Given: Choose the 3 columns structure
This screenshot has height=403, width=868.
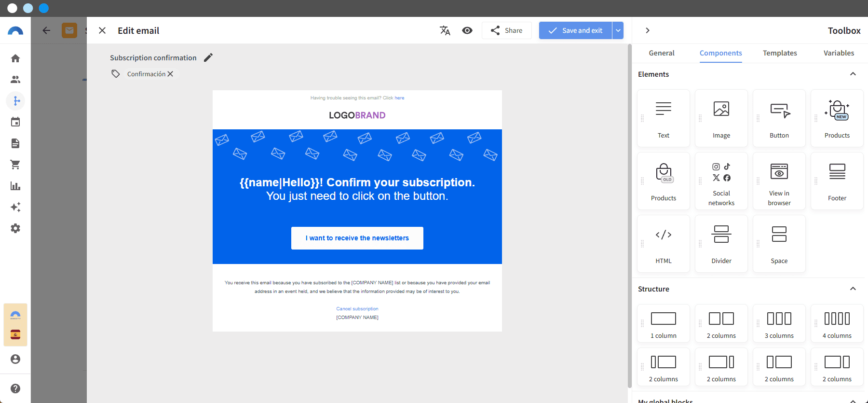Looking at the screenshot, I should (x=779, y=323).
